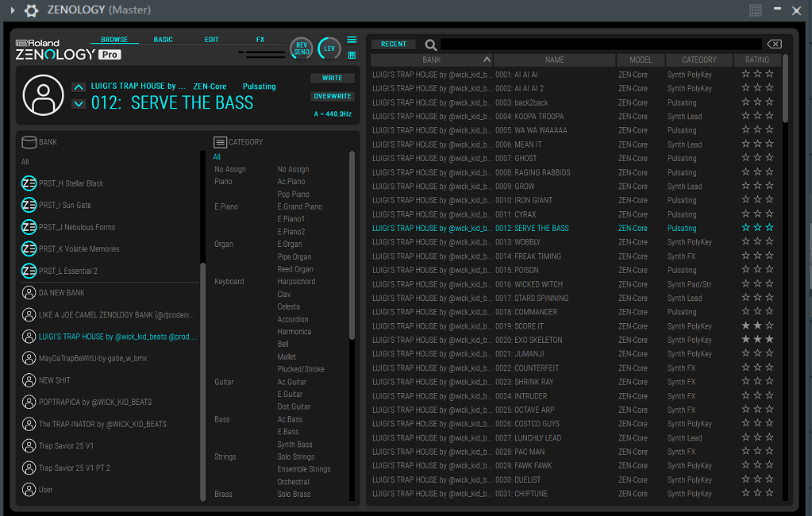Click the bank list scrollbar

[x=203, y=381]
